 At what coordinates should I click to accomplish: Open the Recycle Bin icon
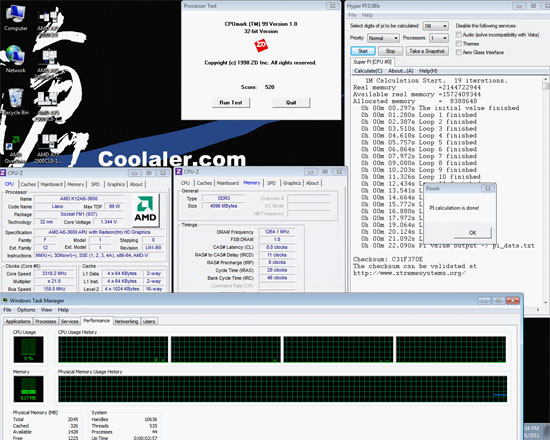pyautogui.click(x=15, y=102)
